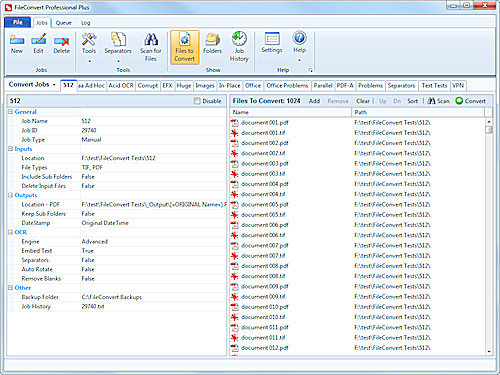Click the Scan binoculars button in file list
Screen dimensions: 500x375
(x=438, y=101)
